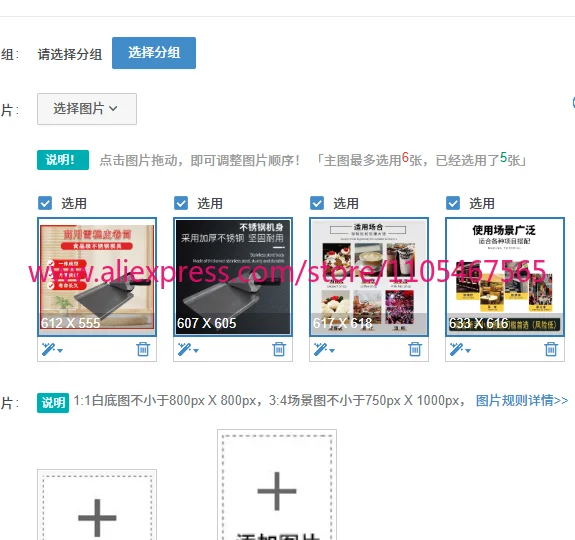This screenshot has width=575, height=540.
Task: Click trash icon under 617 X 618 image
Action: 415,349
